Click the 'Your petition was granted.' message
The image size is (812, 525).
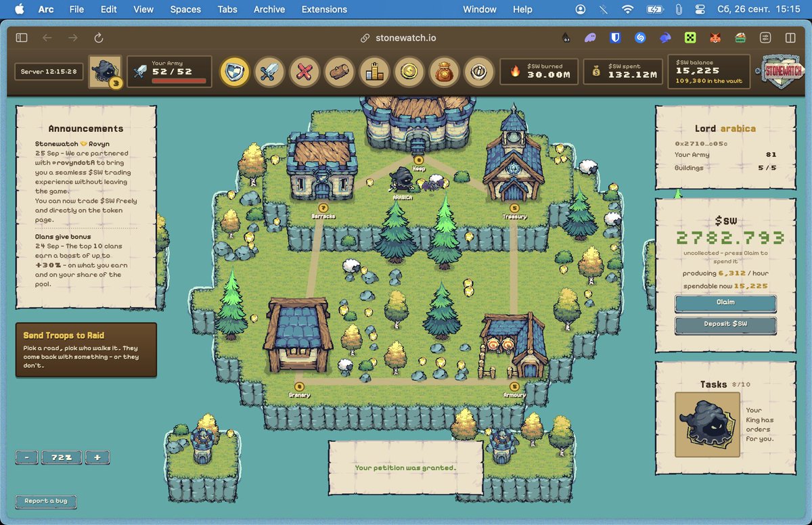click(x=405, y=467)
